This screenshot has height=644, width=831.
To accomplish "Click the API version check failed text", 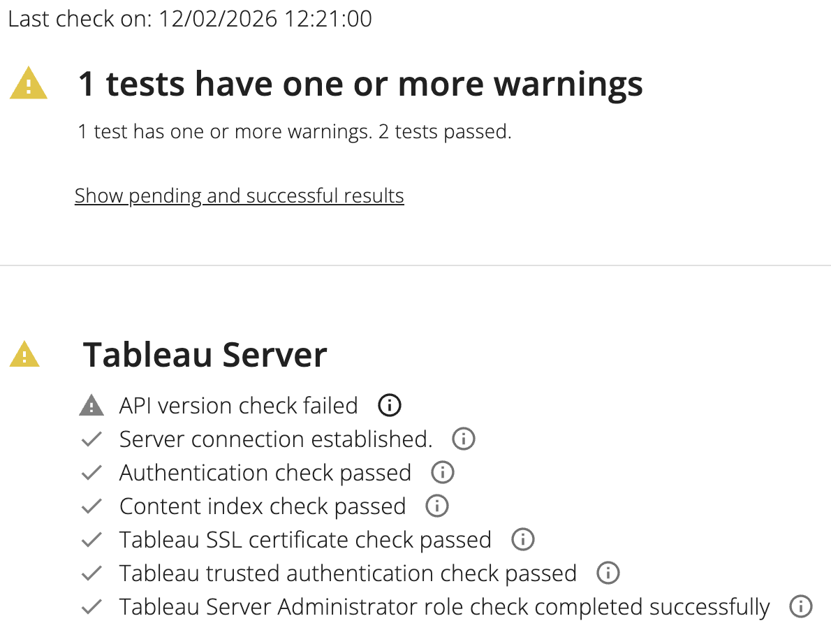I will (x=238, y=405).
